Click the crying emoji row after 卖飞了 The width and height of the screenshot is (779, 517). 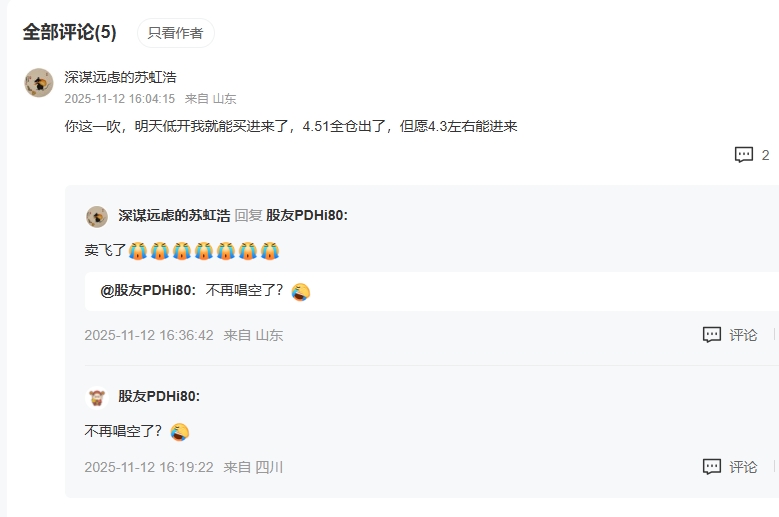204,251
